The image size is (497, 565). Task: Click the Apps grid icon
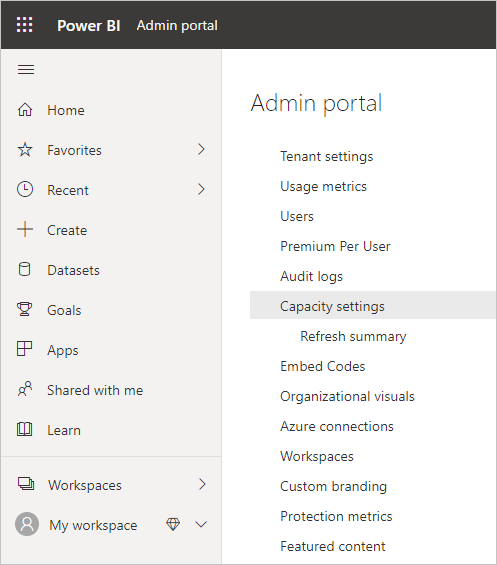(x=25, y=349)
